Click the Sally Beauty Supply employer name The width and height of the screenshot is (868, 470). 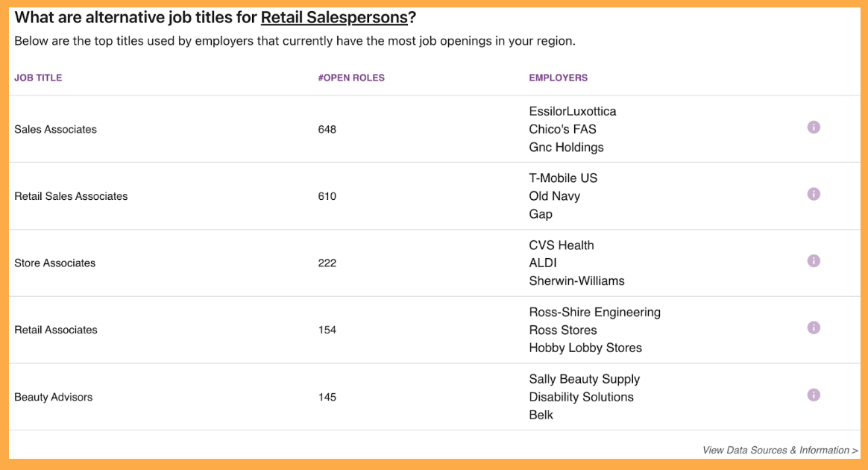pyautogui.click(x=584, y=379)
